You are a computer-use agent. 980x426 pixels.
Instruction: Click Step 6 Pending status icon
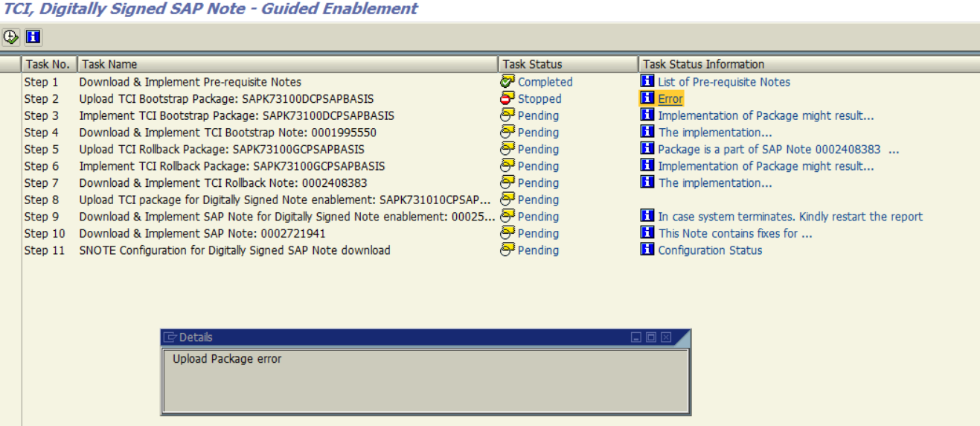tap(507, 166)
